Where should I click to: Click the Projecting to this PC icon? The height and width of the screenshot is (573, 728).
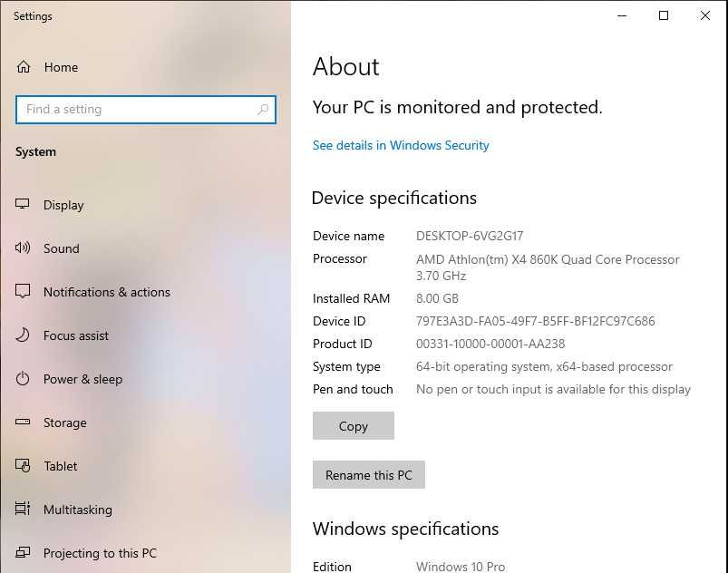pyautogui.click(x=24, y=553)
